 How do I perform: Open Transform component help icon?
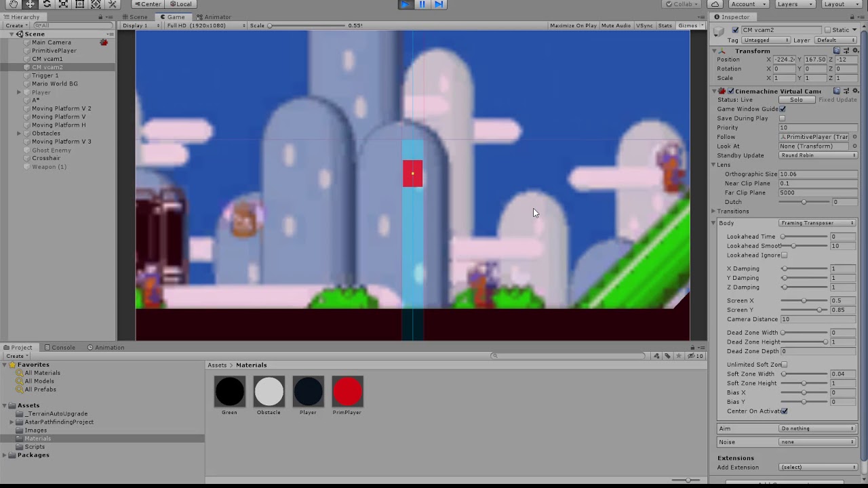837,51
